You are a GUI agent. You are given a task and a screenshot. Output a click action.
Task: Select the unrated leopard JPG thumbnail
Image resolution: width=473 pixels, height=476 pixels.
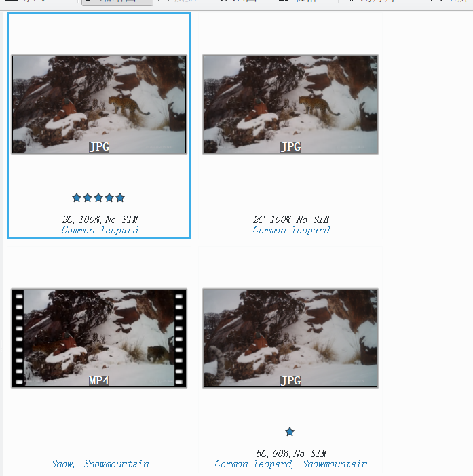tap(290, 104)
